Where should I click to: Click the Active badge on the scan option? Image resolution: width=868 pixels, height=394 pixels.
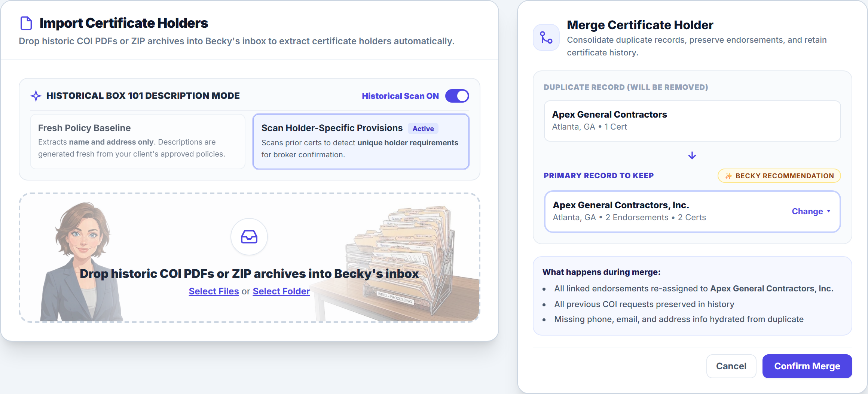(423, 128)
